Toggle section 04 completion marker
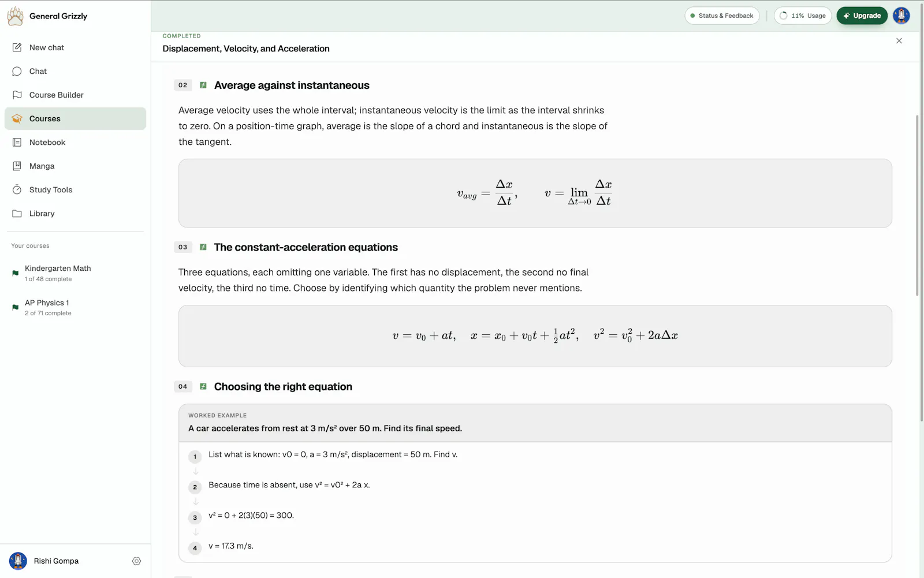Viewport: 924px width, 578px height. [203, 386]
